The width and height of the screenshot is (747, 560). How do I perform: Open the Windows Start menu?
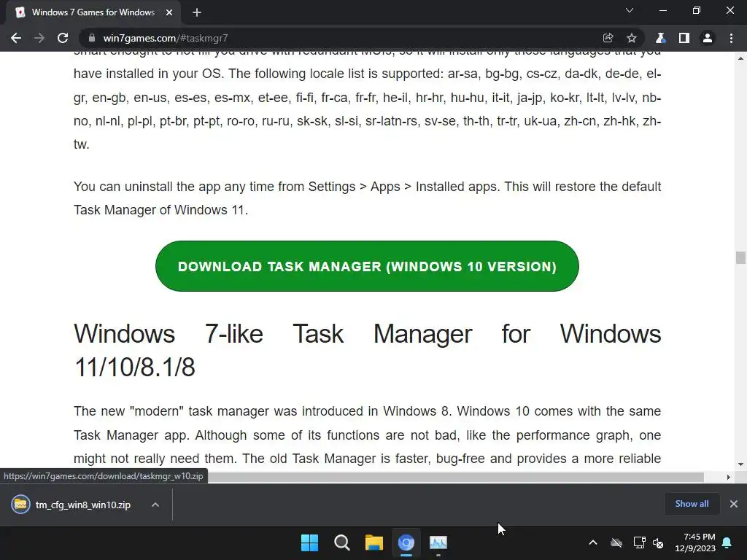coord(309,542)
